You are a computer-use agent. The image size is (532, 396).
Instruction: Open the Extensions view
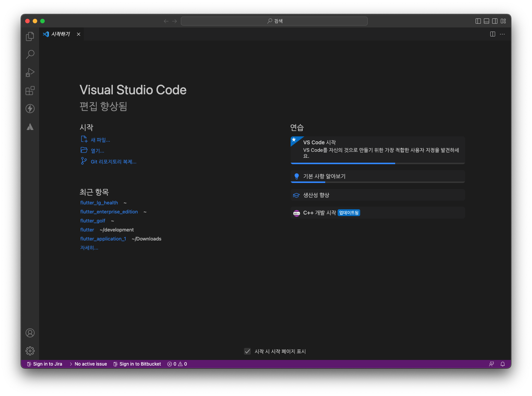(30, 91)
